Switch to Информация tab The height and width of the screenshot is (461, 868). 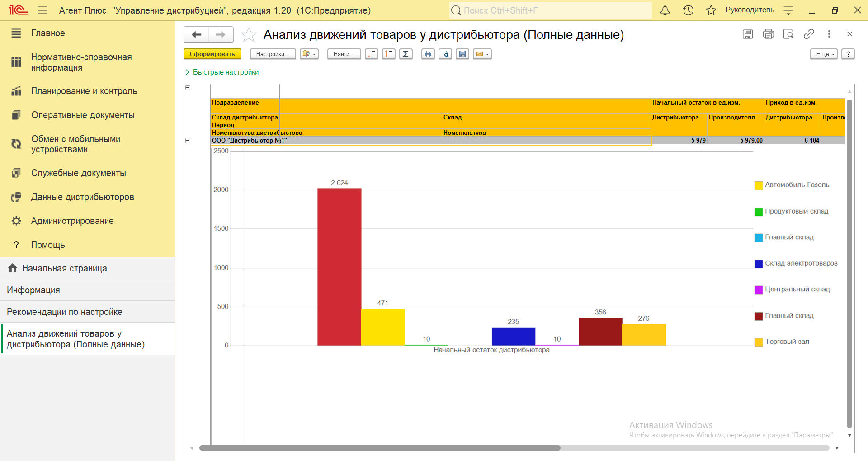(87, 290)
